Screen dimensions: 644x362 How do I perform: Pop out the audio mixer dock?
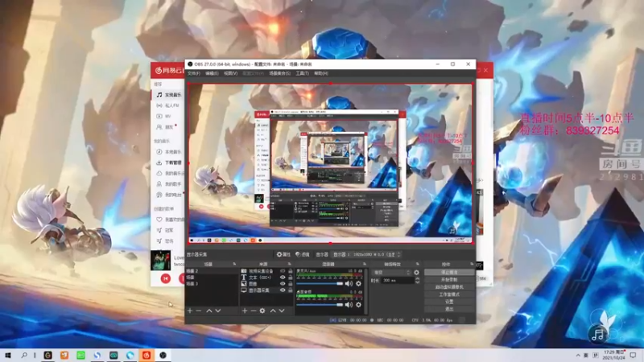pos(364,264)
